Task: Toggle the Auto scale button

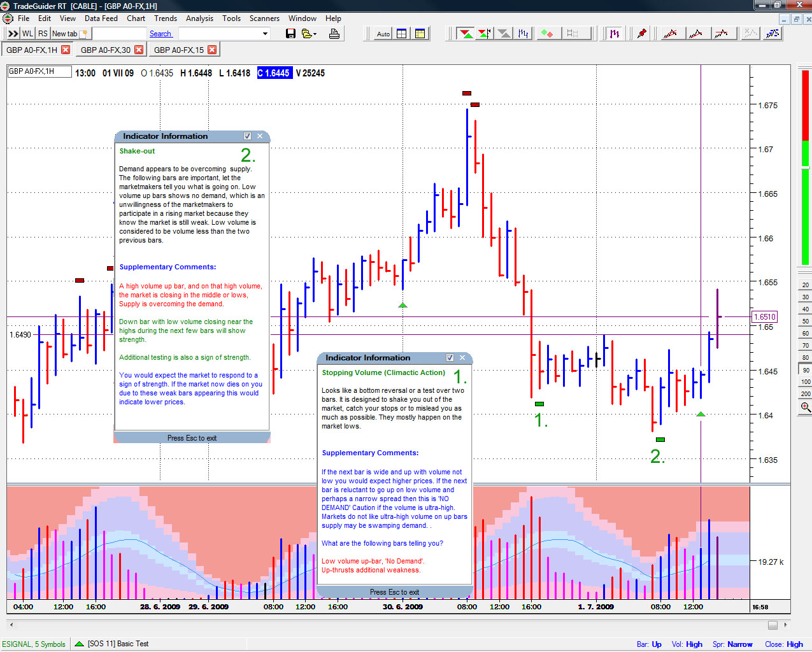Action: 383,34
